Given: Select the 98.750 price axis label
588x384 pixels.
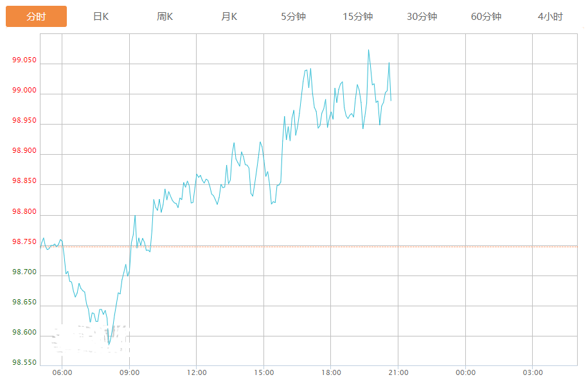Looking at the screenshot, I should point(24,242).
